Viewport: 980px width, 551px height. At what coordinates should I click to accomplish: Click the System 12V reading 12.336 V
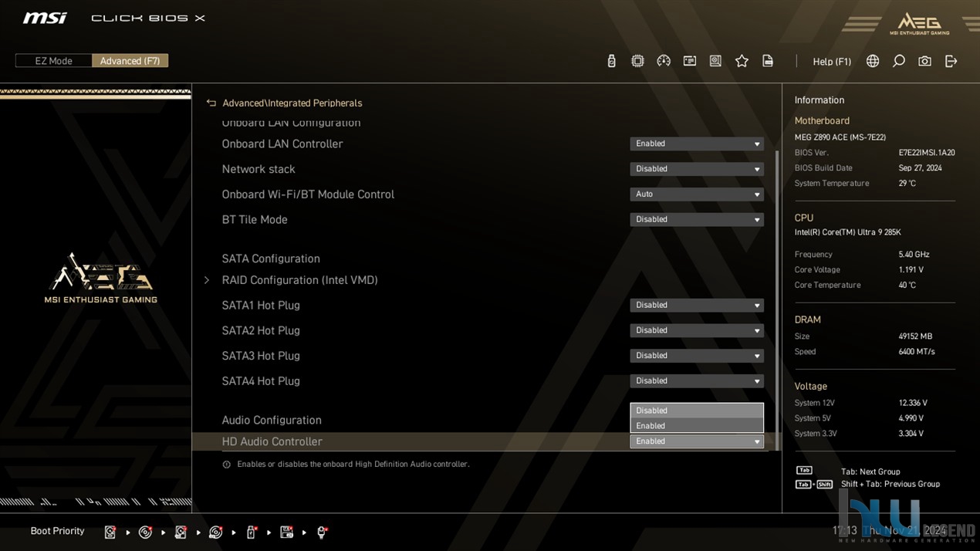tap(913, 403)
